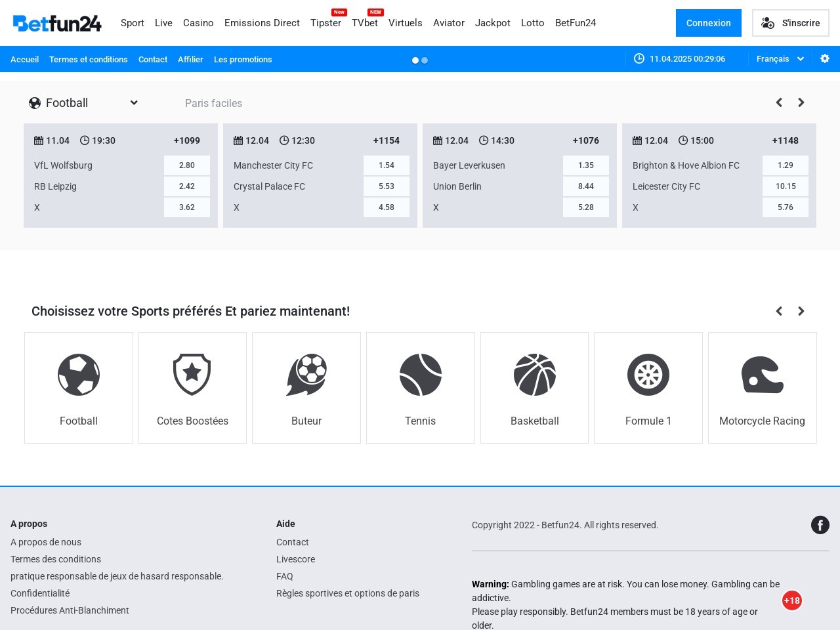Screen dimensions: 840x630
Task: Bet on Leicester City FC at 10.15
Action: pos(786,186)
